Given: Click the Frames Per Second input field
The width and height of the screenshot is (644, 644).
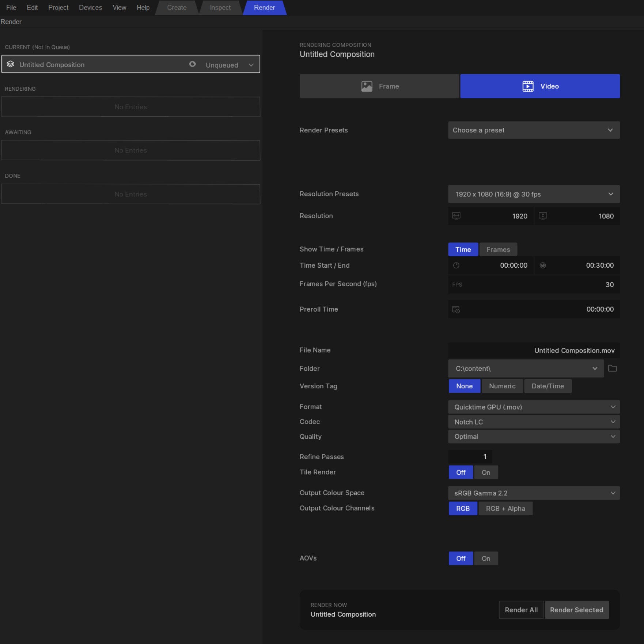Looking at the screenshot, I should coord(534,285).
